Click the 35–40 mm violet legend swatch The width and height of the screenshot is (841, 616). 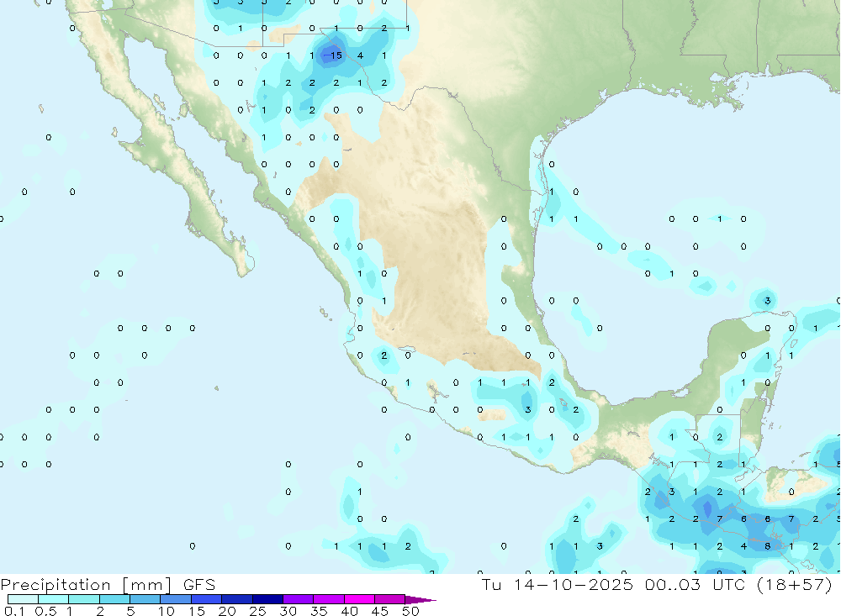click(x=329, y=599)
